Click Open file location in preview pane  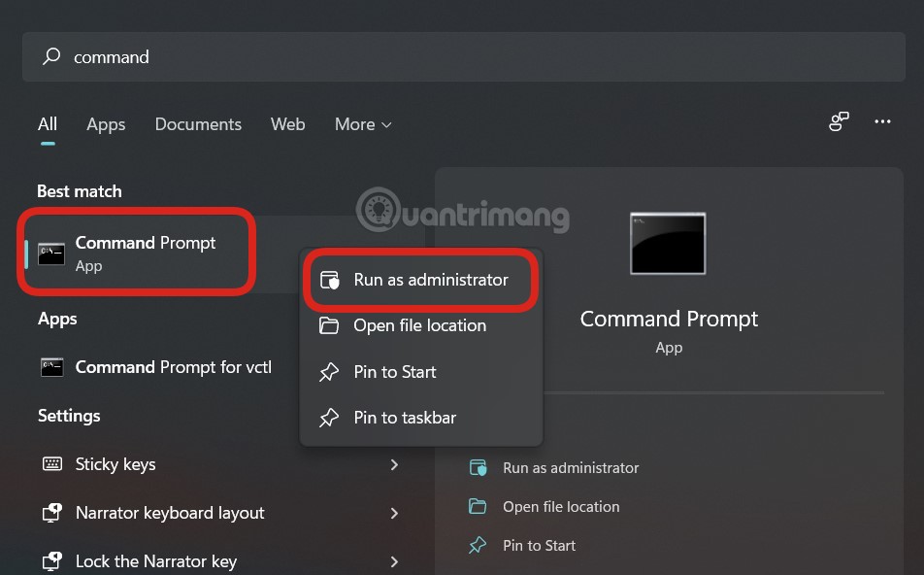pos(561,507)
